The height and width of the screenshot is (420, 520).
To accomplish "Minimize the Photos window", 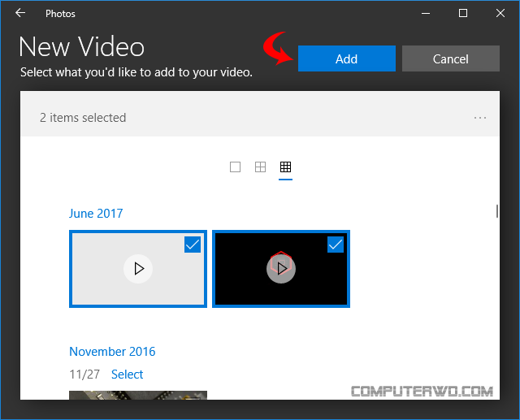I will point(426,13).
